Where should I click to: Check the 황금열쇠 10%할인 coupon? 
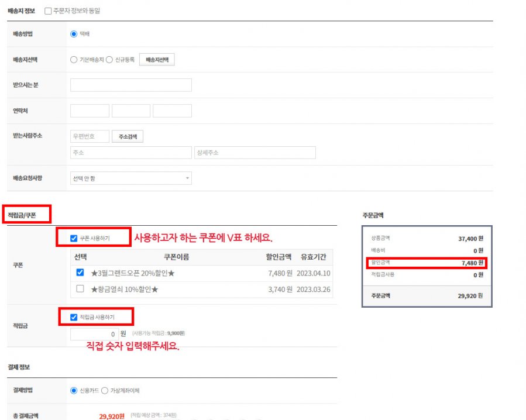[80, 289]
